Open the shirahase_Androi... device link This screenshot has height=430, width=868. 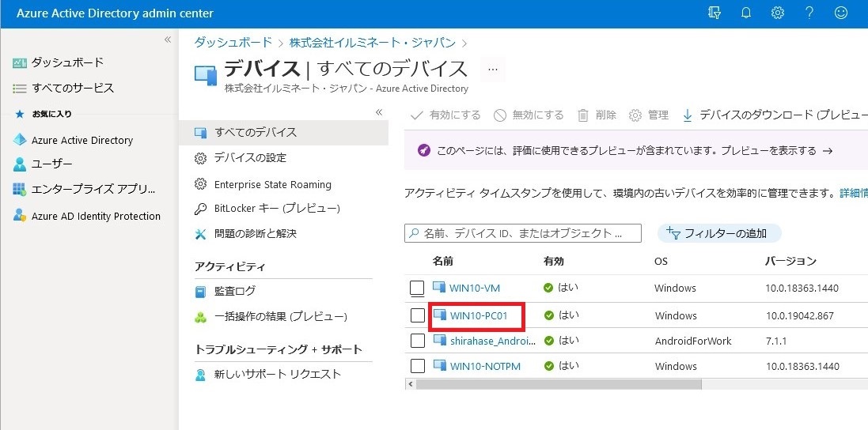(493, 341)
